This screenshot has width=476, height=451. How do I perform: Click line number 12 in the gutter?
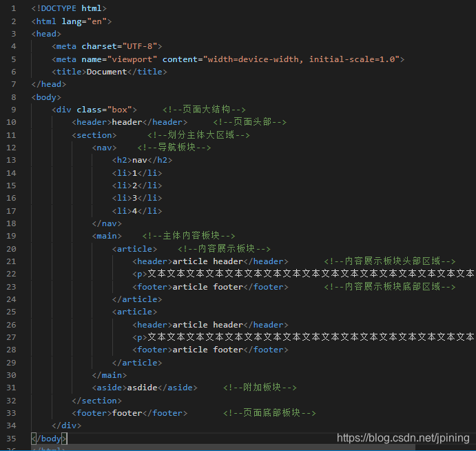pyautogui.click(x=11, y=148)
